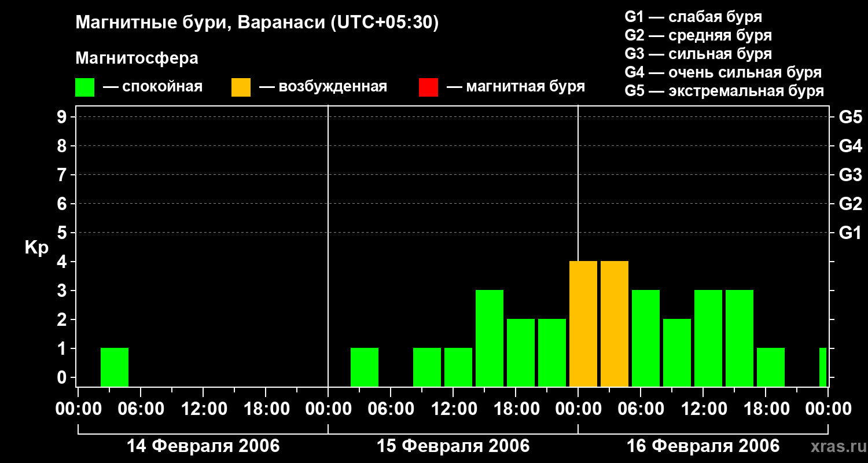The height and width of the screenshot is (463, 868).
Task: Click the Kp 2 bar around 18:00 on 15 Февраля
Action: [521, 353]
